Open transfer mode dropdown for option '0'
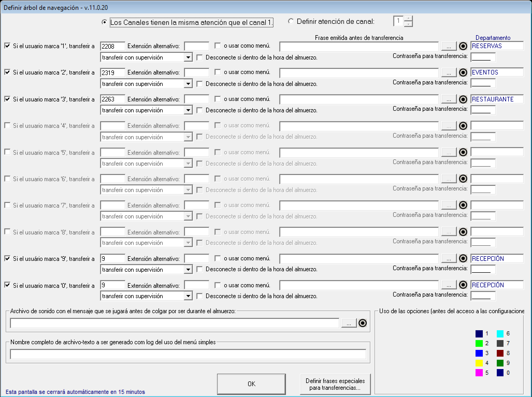This screenshot has height=397, width=532. click(188, 296)
